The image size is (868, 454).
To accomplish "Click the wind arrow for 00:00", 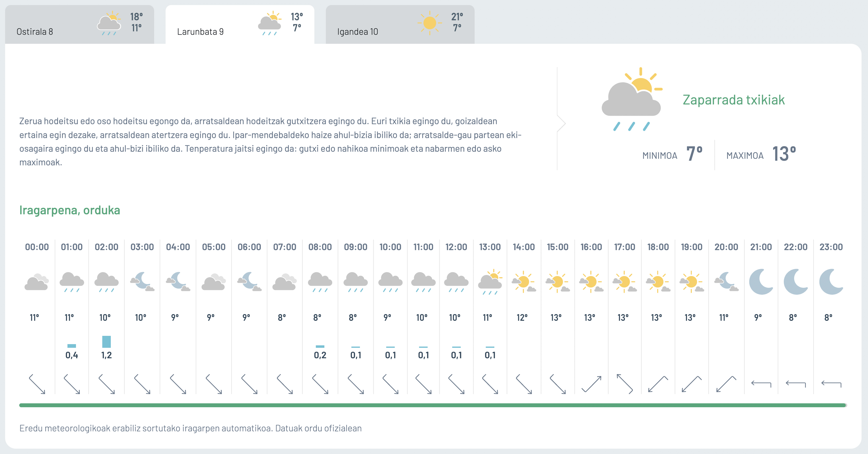I will 37,384.
